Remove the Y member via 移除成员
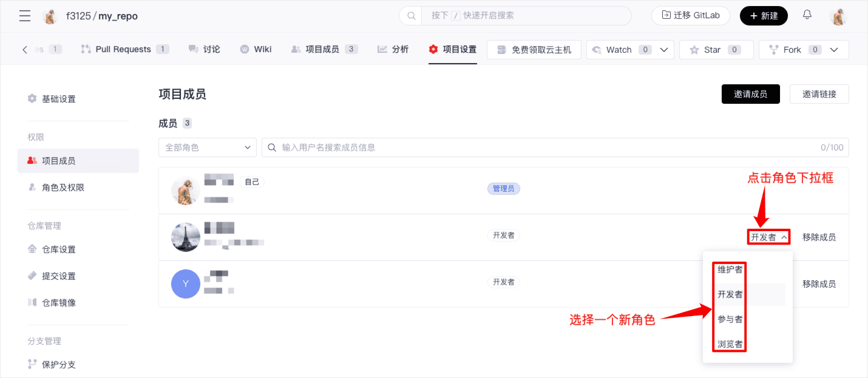 click(x=818, y=284)
